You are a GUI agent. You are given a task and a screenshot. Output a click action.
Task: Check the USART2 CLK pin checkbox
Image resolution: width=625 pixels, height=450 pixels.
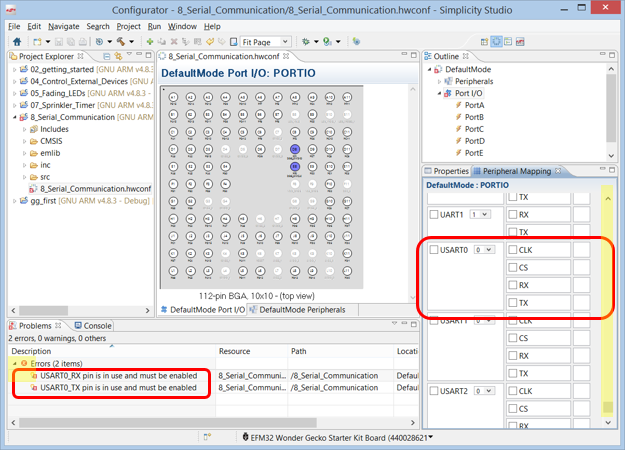(513, 391)
